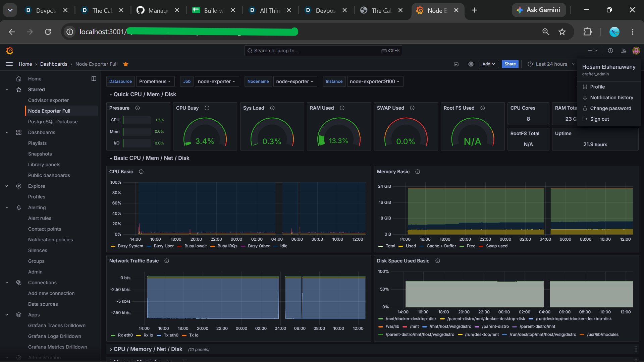Viewport: 644px width, 362px height.
Task: Open the PostgreSQL Database starred link
Action: [53, 122]
